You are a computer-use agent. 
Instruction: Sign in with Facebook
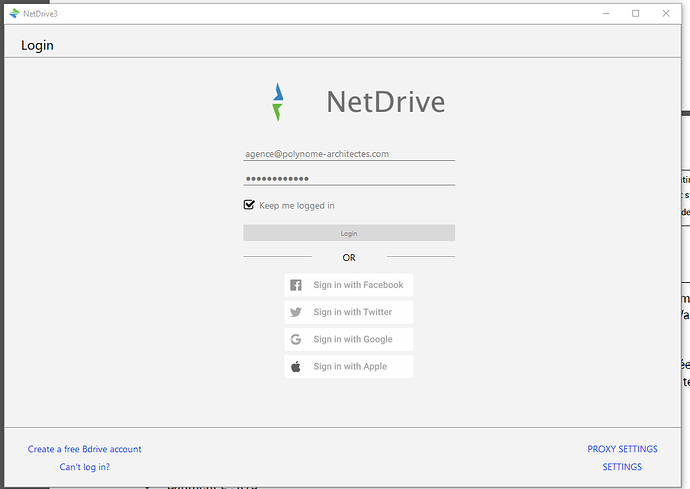pyautogui.click(x=349, y=285)
